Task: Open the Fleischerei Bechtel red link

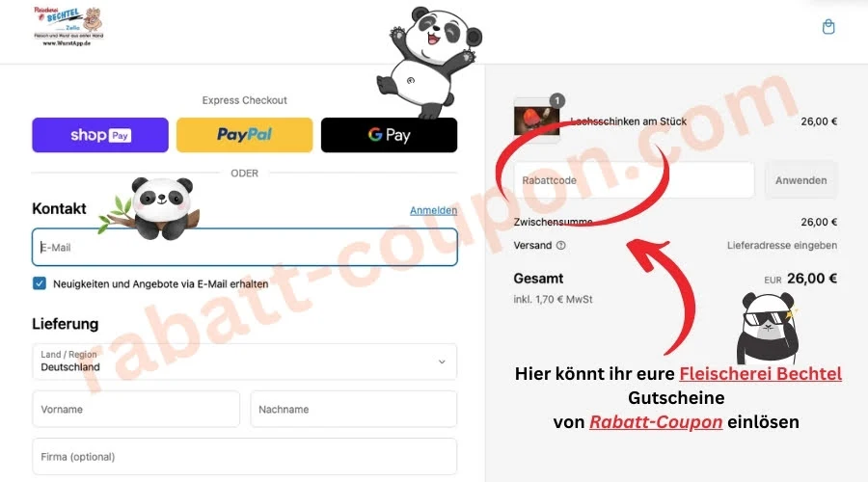Action: (761, 373)
